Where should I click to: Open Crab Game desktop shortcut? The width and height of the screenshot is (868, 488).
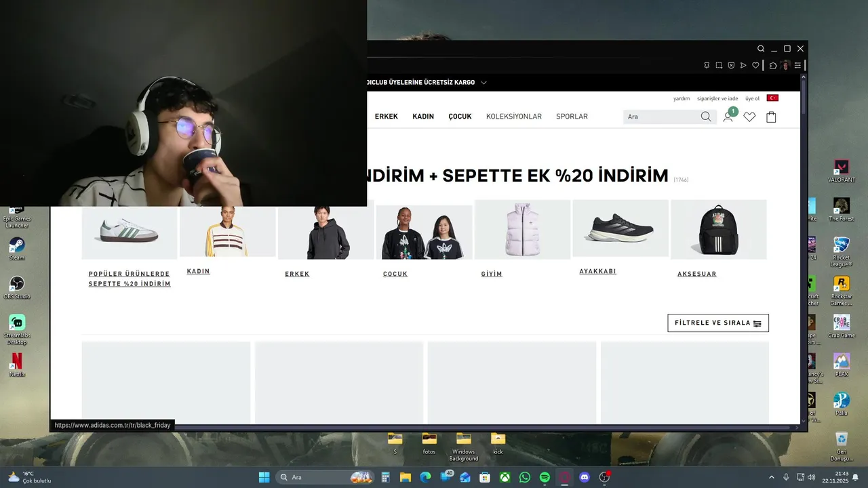842,326
